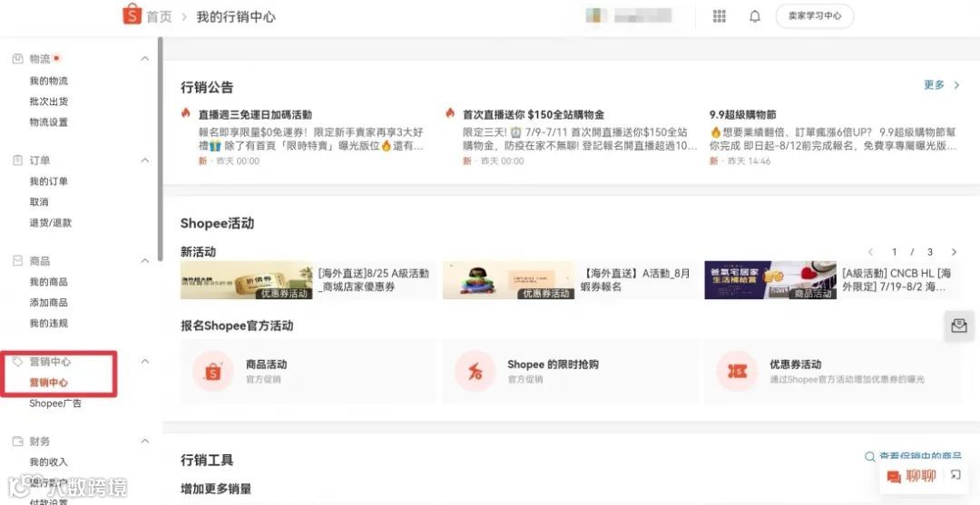Click the 商品 bag icon in sidebar
The image size is (980, 505).
click(x=17, y=261)
